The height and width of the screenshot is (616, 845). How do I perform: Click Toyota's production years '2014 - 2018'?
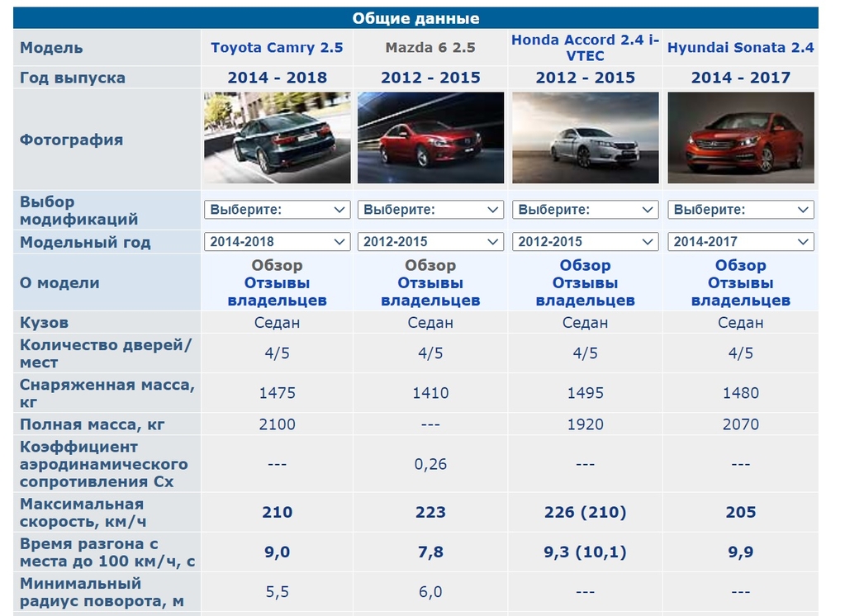[x=277, y=78]
